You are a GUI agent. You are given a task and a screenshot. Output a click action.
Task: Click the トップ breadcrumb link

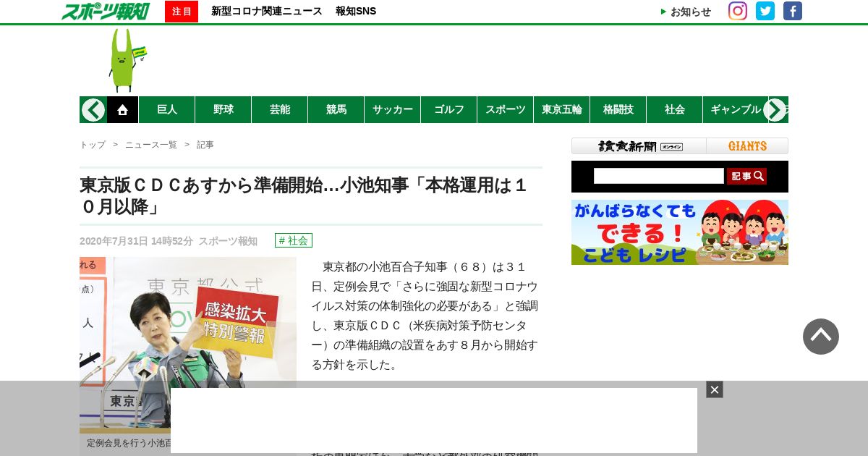pos(93,145)
